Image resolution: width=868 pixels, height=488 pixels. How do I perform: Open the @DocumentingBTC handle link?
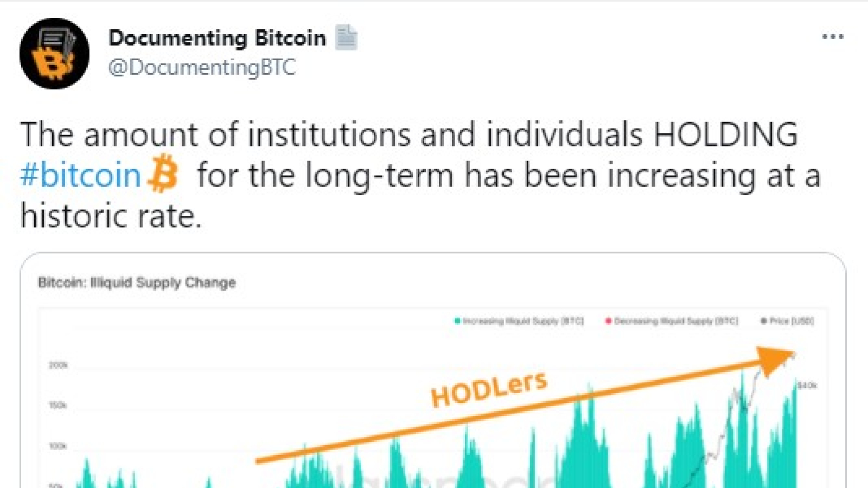(202, 67)
